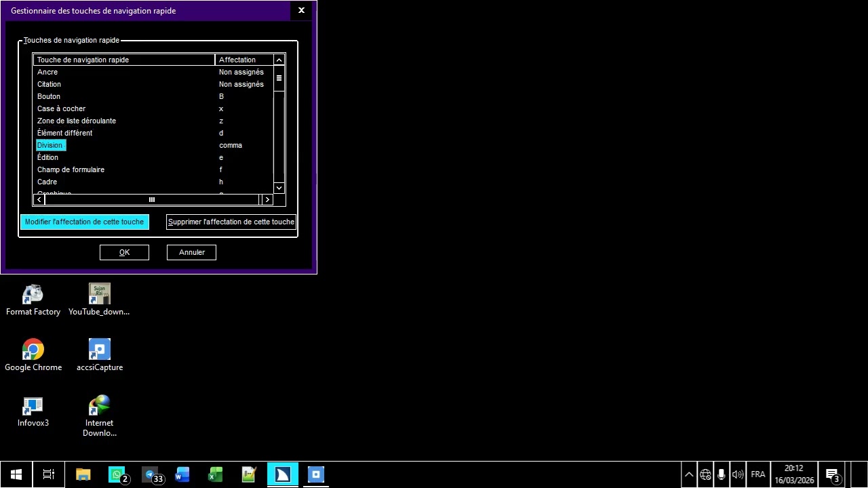Open Word from the taskbar
This screenshot has width=868, height=488.
point(182,474)
